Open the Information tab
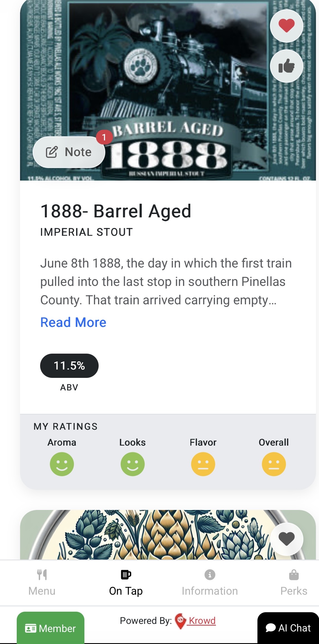 pyautogui.click(x=210, y=582)
